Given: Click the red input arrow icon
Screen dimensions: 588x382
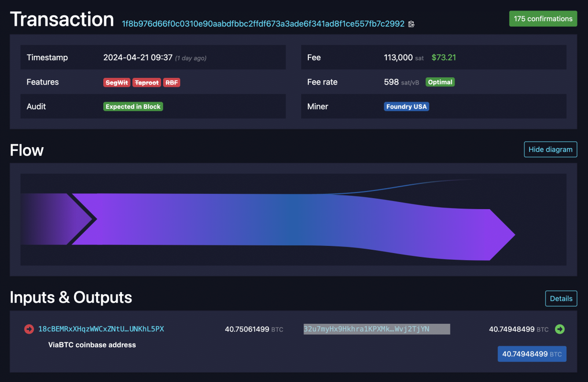Looking at the screenshot, I should coord(28,329).
